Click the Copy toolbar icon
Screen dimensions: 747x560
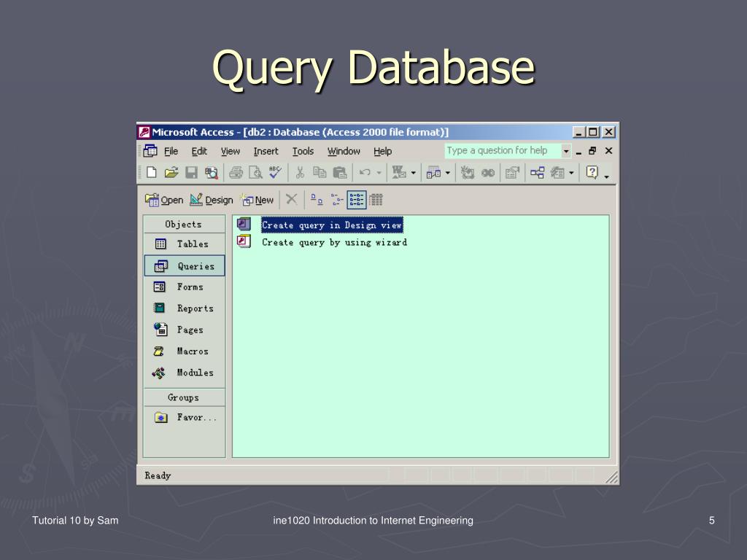(320, 173)
